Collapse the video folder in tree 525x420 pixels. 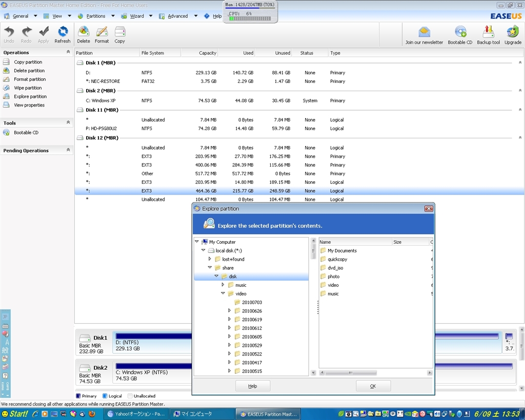click(223, 294)
